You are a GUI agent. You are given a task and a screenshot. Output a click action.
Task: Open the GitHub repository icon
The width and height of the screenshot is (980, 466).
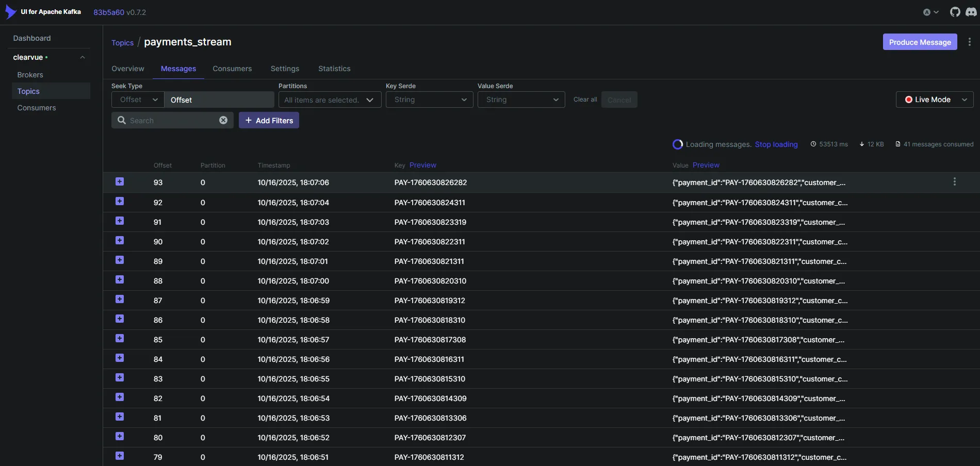pyautogui.click(x=955, y=12)
